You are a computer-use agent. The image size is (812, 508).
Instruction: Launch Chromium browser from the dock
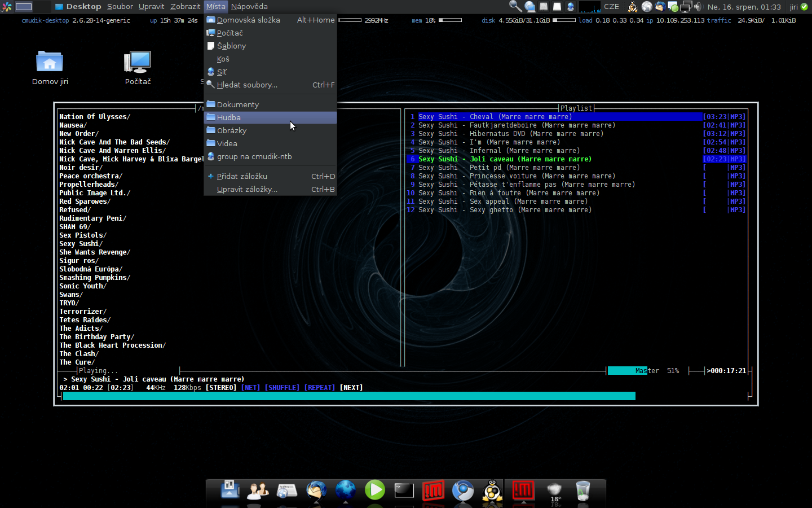pyautogui.click(x=463, y=490)
